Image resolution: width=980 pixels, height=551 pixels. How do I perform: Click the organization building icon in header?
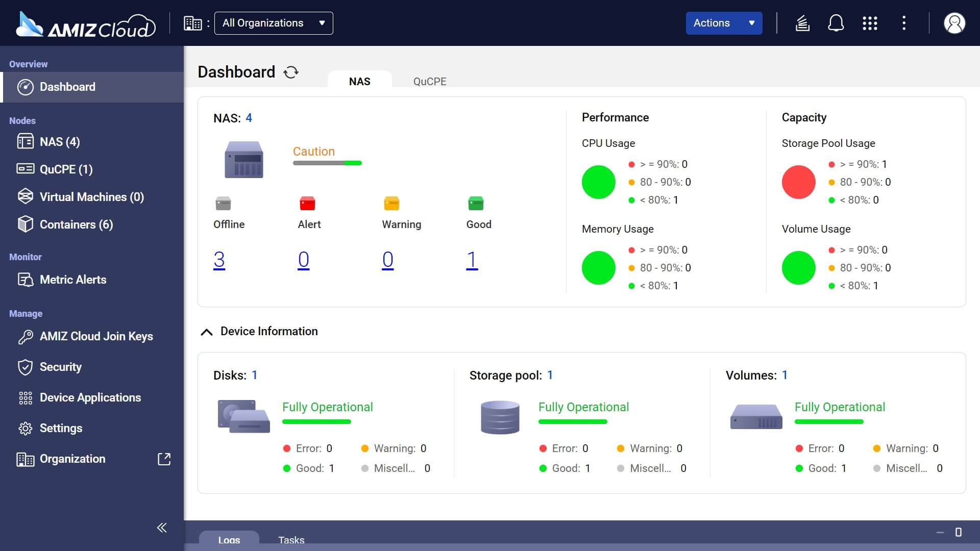192,23
